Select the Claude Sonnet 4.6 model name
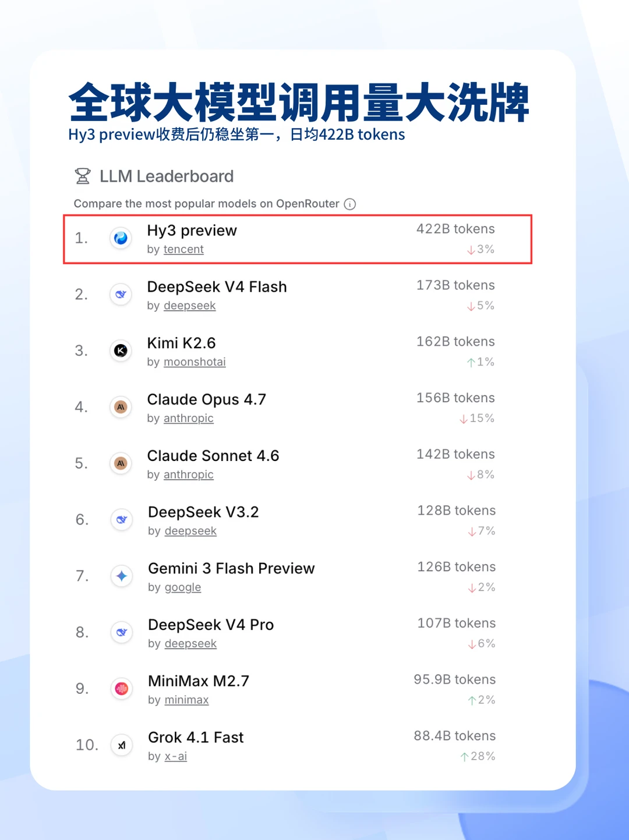 pyautogui.click(x=213, y=456)
